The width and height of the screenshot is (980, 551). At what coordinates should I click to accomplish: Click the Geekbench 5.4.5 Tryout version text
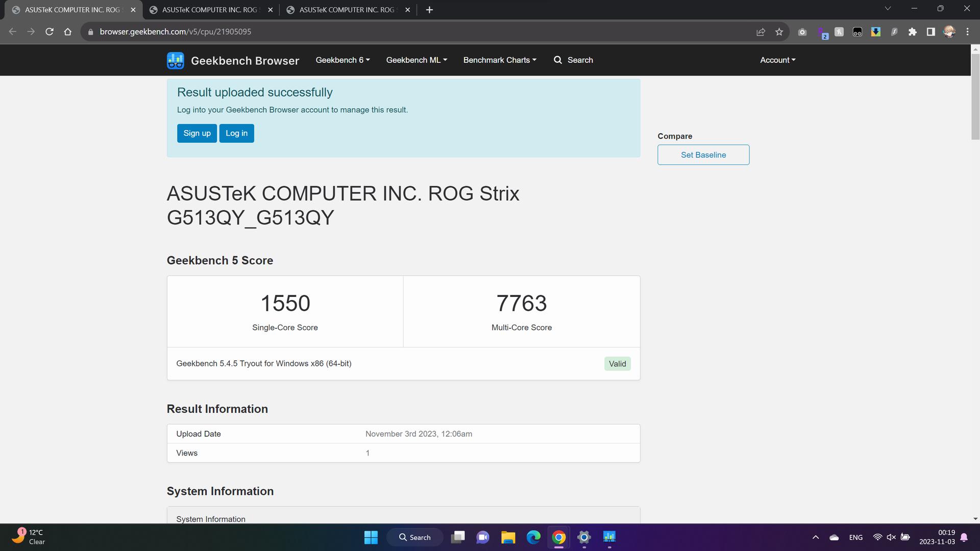click(x=264, y=364)
